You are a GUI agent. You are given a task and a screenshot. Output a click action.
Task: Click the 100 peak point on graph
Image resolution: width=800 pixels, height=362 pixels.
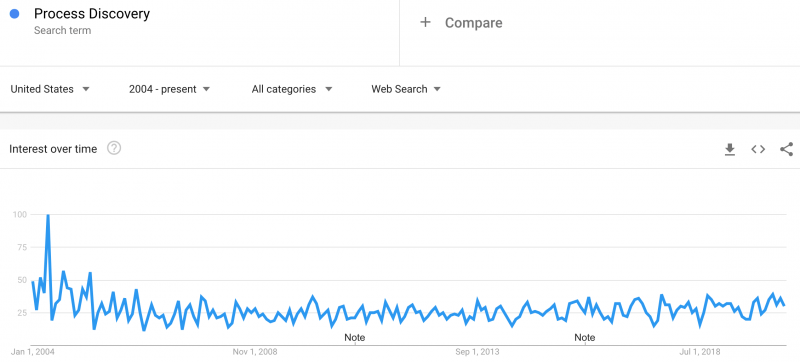point(48,215)
